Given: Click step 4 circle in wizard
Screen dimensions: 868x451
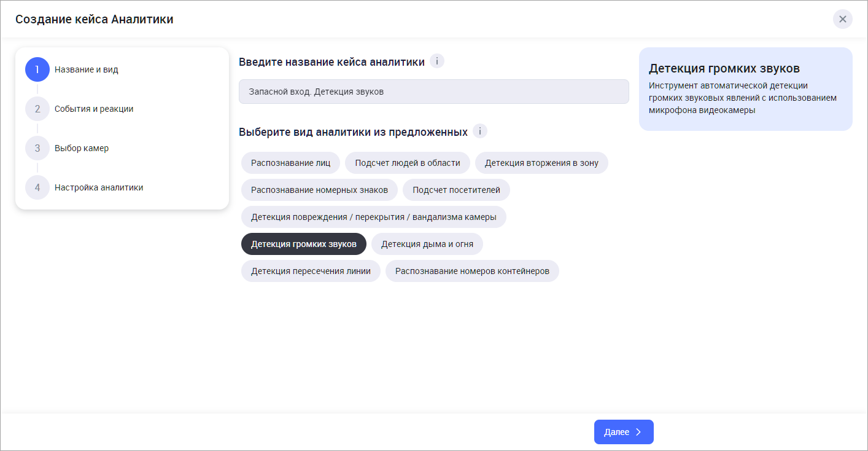Looking at the screenshot, I should (37, 187).
